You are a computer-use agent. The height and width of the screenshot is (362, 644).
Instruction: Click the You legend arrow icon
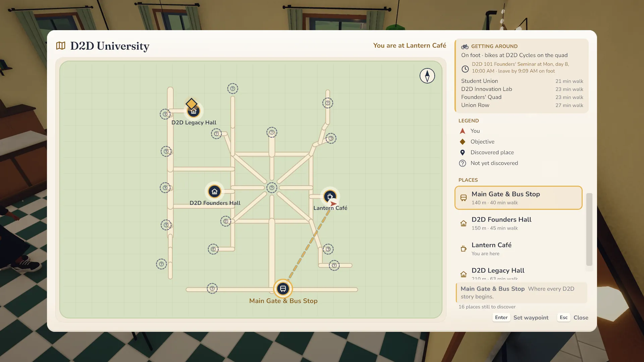click(463, 131)
